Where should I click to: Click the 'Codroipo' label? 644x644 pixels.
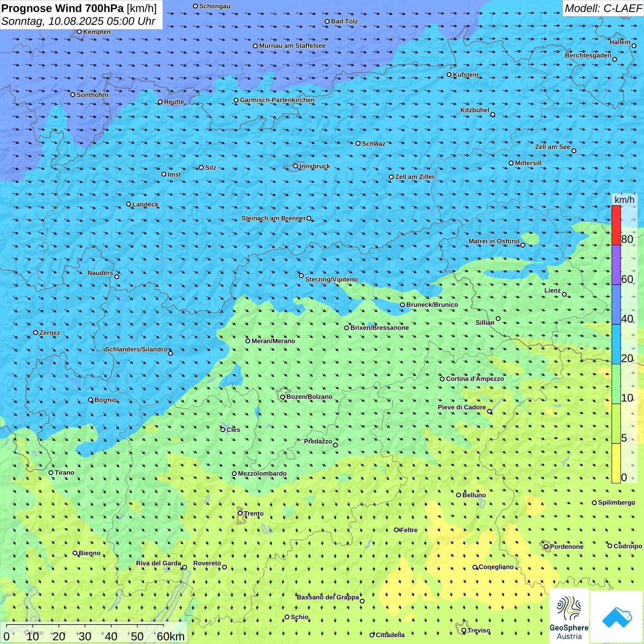(x=628, y=546)
